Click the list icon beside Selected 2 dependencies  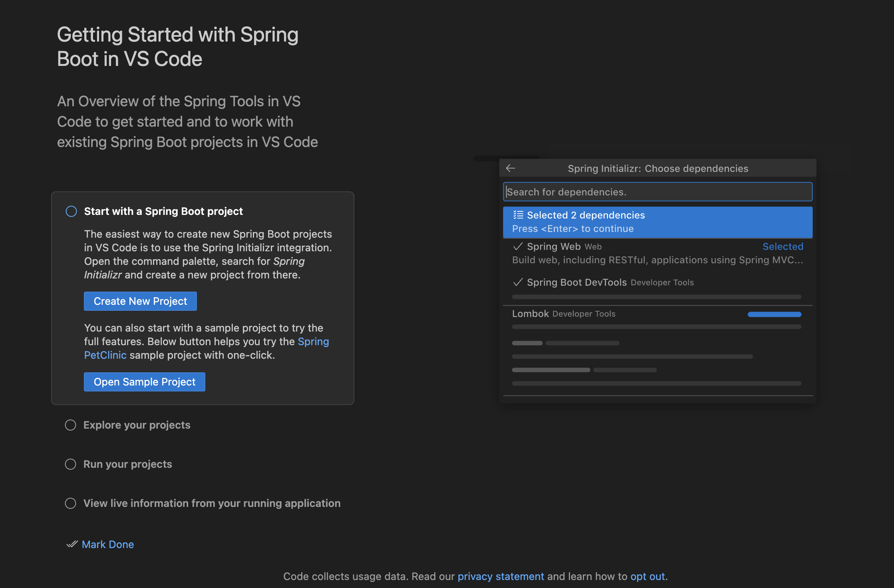click(518, 215)
